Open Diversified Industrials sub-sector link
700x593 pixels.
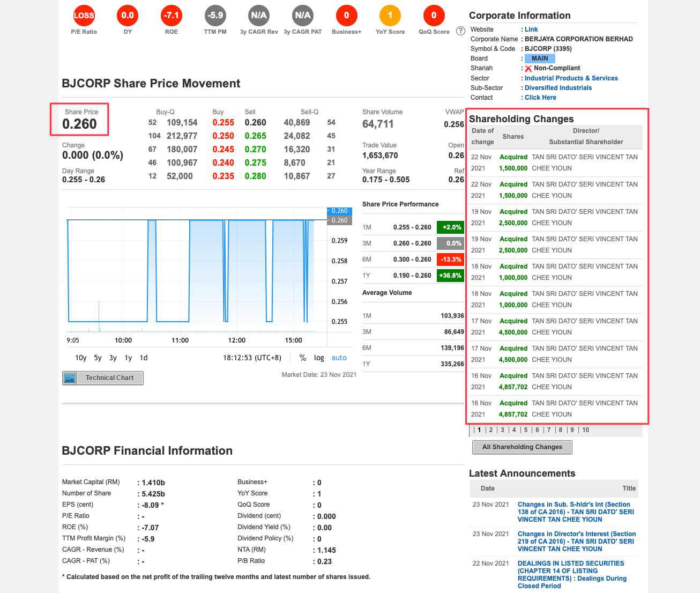tap(558, 88)
